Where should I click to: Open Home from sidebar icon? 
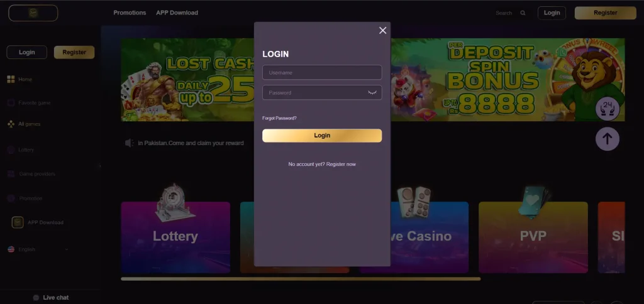click(11, 79)
